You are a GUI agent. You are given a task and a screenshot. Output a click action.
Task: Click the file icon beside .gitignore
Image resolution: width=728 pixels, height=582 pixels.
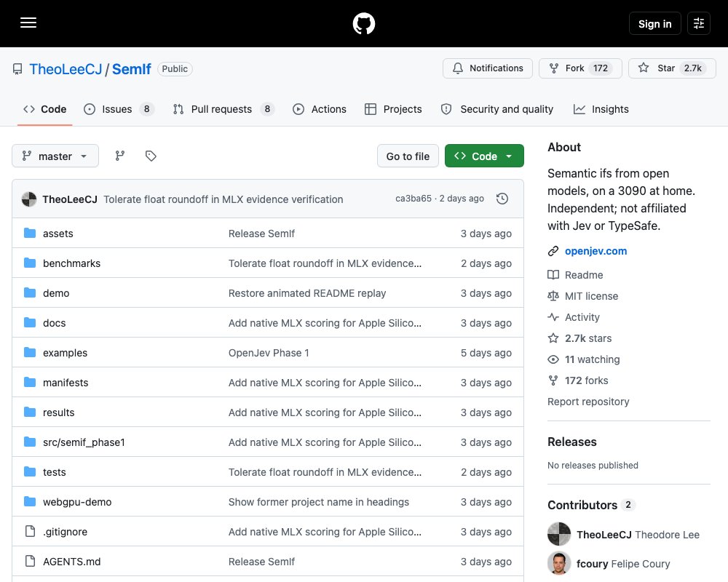30,531
